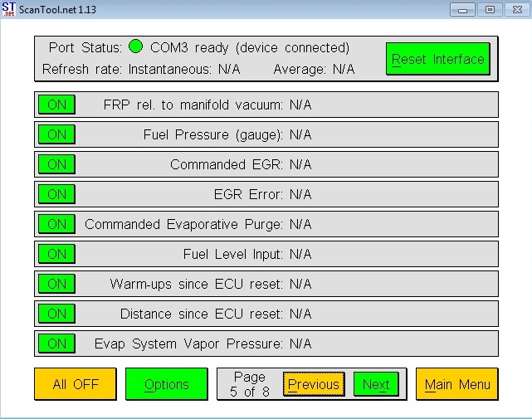Image resolution: width=532 pixels, height=419 pixels.
Task: Toggle Warm-ups since ECU reset ON button
Action: pos(56,284)
